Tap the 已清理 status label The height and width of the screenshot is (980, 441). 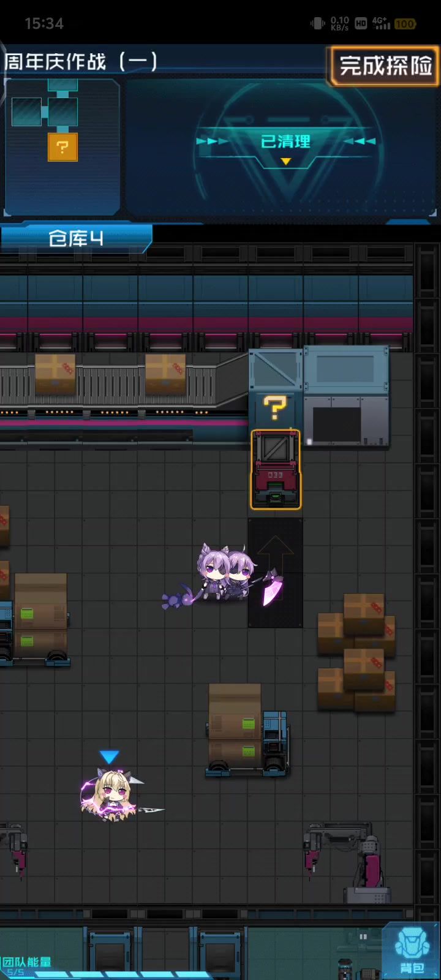click(285, 141)
